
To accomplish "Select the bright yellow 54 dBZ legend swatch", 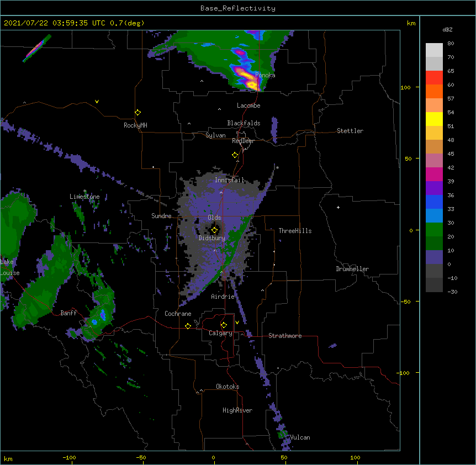I will pyautogui.click(x=434, y=119).
